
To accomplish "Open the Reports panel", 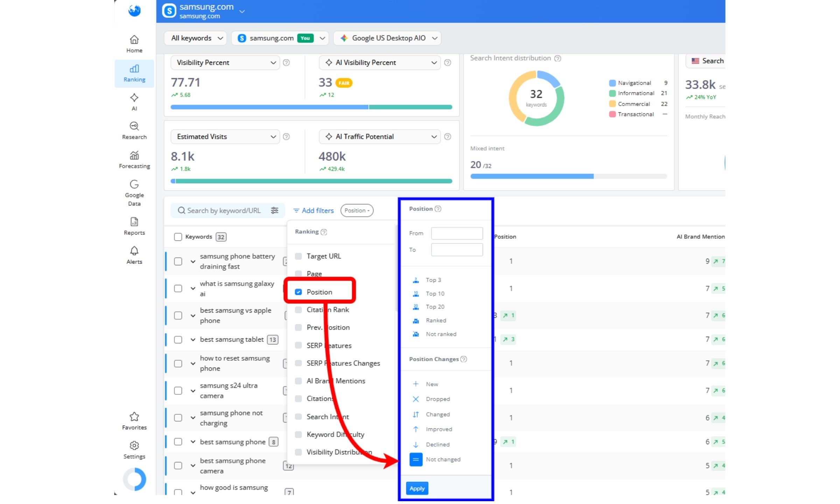I will 134,226.
